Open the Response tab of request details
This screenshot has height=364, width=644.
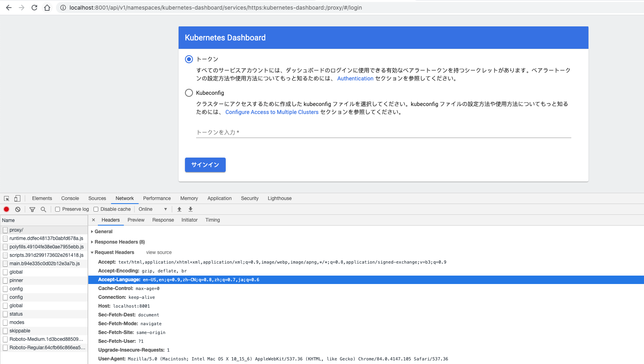[x=163, y=220]
